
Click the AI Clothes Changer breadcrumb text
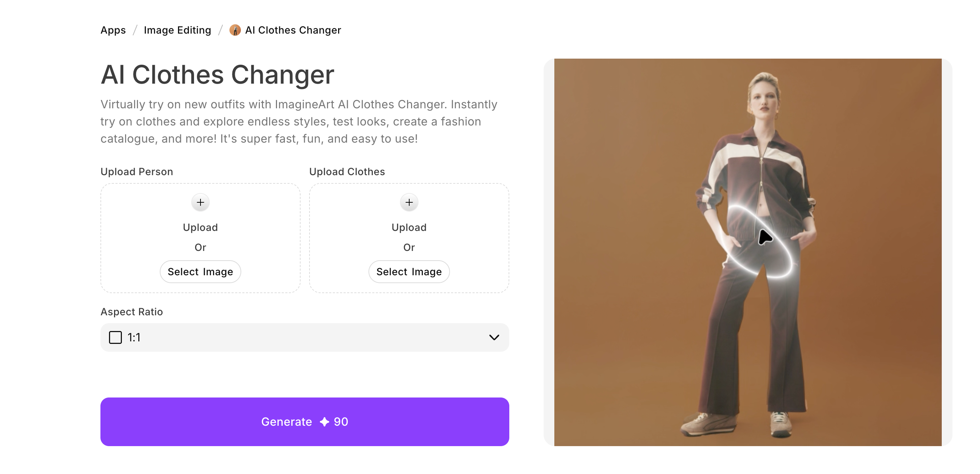click(x=293, y=30)
